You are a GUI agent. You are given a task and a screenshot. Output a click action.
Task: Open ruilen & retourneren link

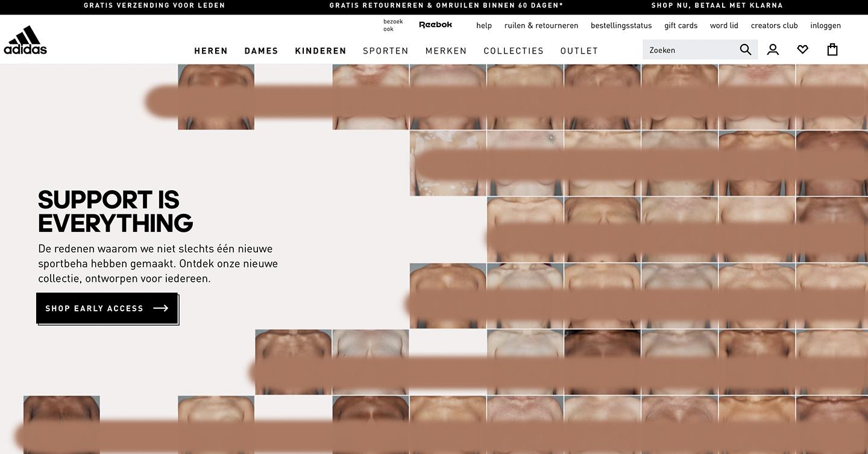point(541,25)
